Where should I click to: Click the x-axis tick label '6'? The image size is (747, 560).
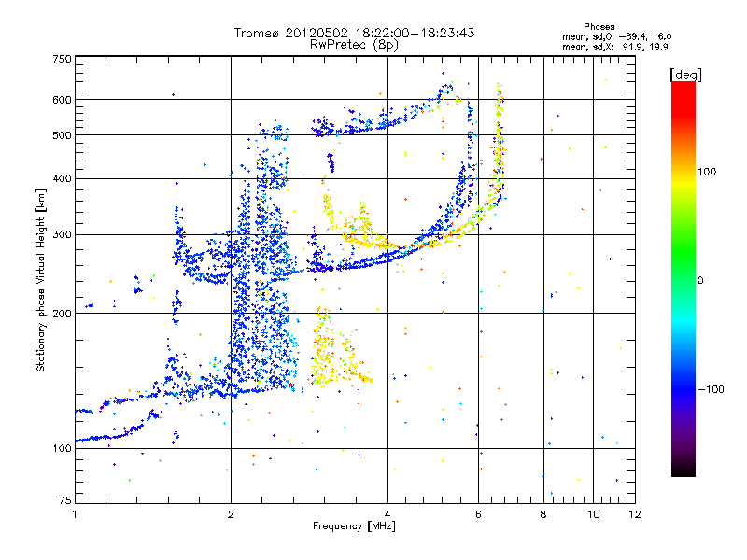478,514
